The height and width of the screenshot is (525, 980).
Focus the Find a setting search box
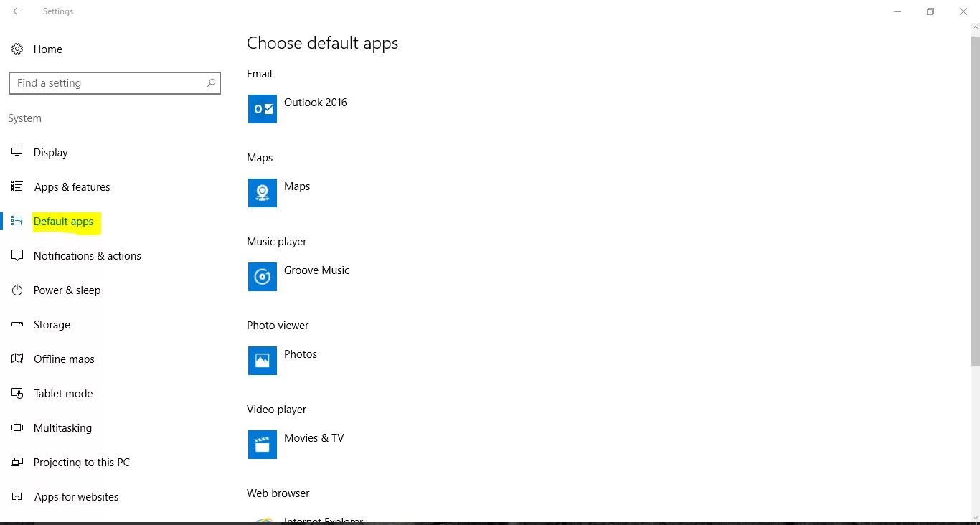pyautogui.click(x=115, y=83)
